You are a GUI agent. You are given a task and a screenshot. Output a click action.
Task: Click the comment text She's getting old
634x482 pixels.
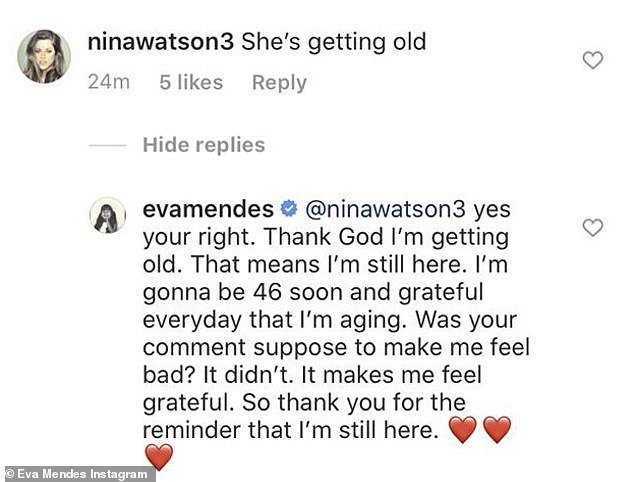click(x=334, y=42)
